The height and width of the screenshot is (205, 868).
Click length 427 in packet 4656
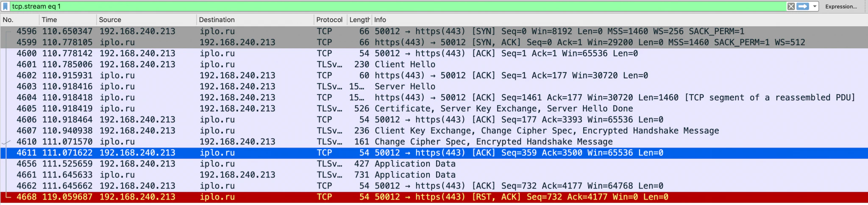click(362, 164)
